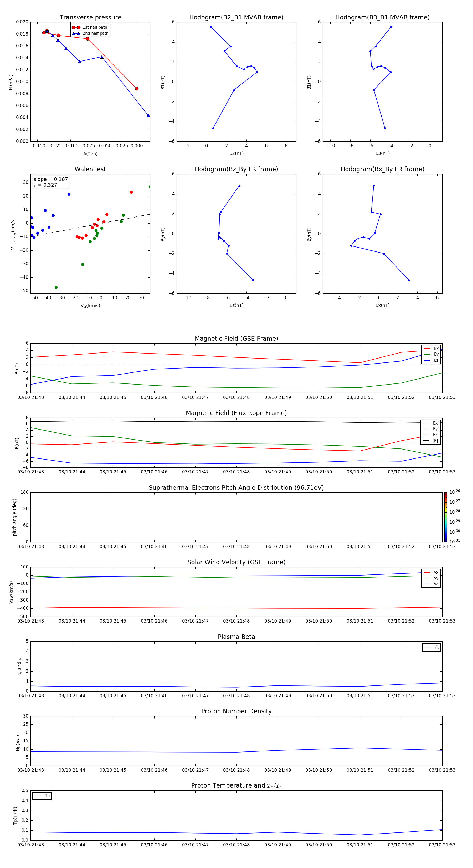Select the "Magnetic Field (Flux Rope Frame)" title
The image size is (473, 868).
point(236,413)
